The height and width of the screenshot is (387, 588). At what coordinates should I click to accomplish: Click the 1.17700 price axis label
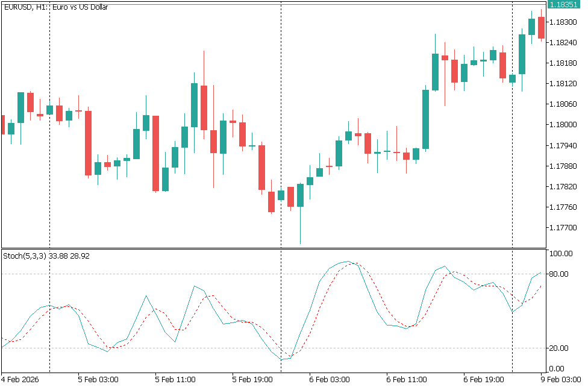tap(564, 228)
